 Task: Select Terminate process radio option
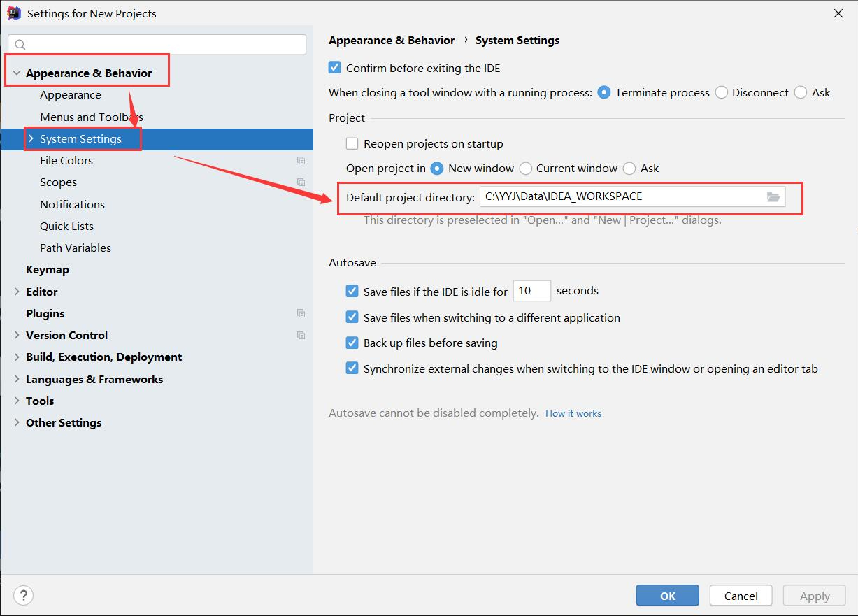point(604,92)
